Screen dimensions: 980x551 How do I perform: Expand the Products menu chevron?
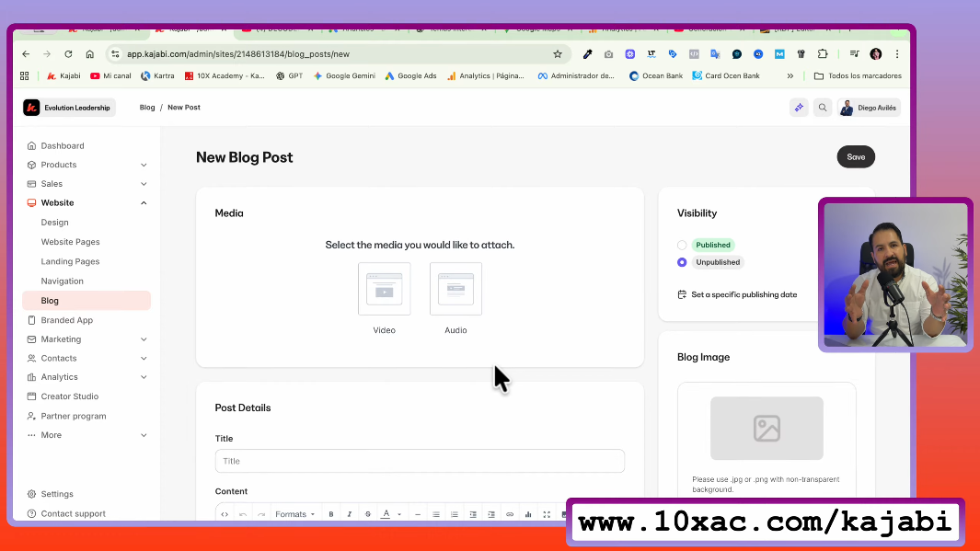[144, 165]
